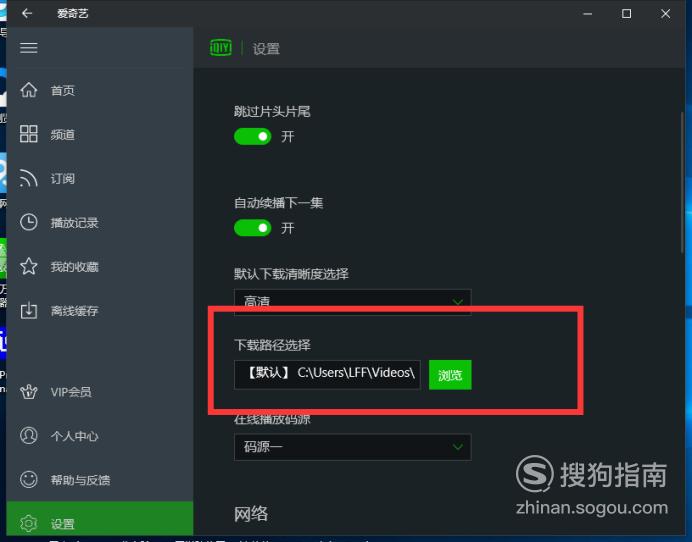Open 帮助与反馈 smiley icon
692x542 pixels.
pyautogui.click(x=29, y=479)
